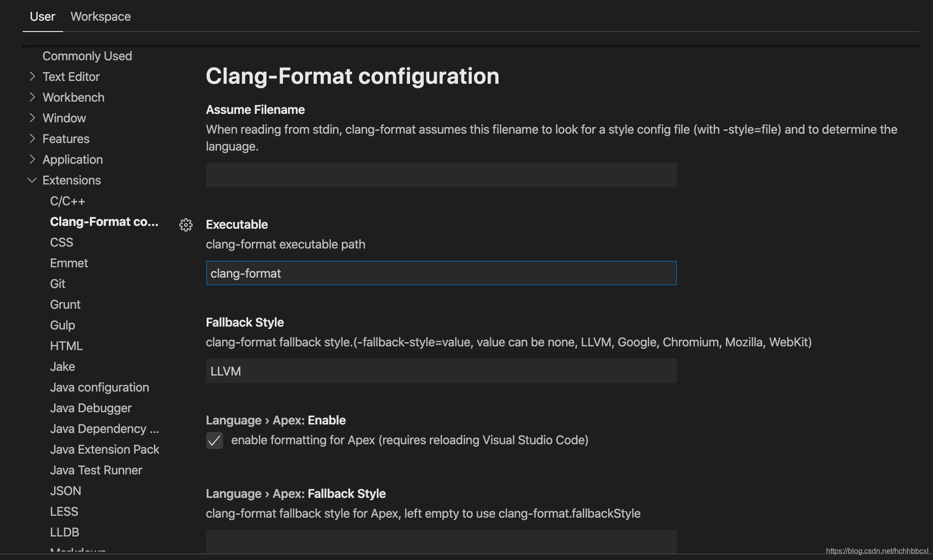
Task: Expand the Features section
Action: coord(66,138)
